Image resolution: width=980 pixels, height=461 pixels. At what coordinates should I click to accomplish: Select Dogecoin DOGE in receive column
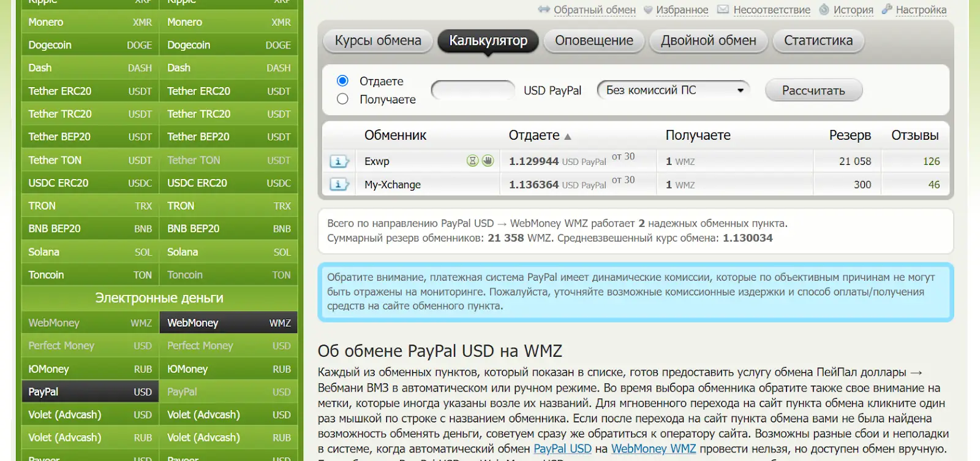(229, 45)
